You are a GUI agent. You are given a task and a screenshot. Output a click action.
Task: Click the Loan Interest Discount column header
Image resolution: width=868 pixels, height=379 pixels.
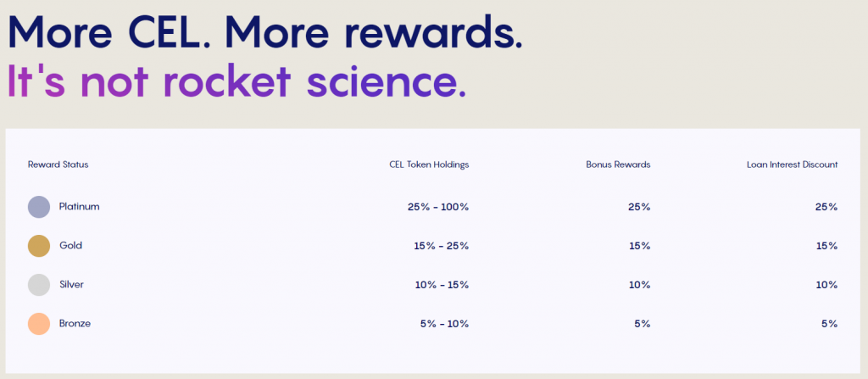793,164
